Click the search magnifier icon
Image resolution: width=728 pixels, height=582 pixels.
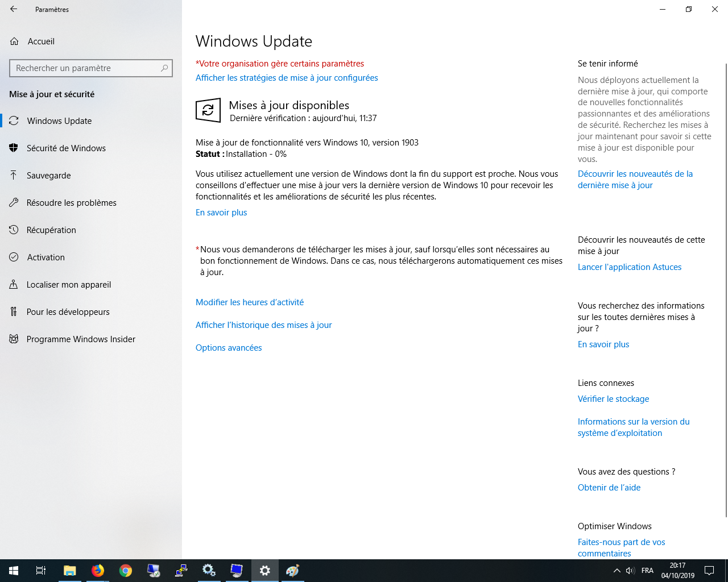tap(164, 68)
